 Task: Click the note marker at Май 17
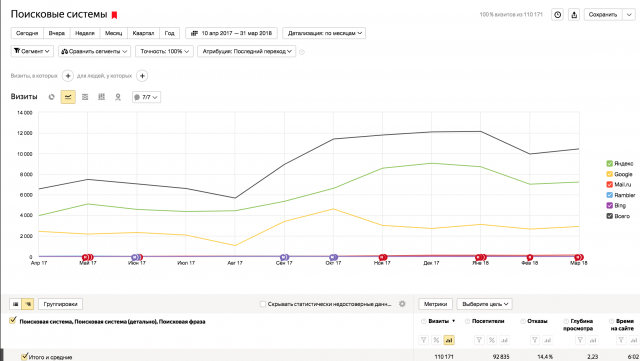[87, 257]
